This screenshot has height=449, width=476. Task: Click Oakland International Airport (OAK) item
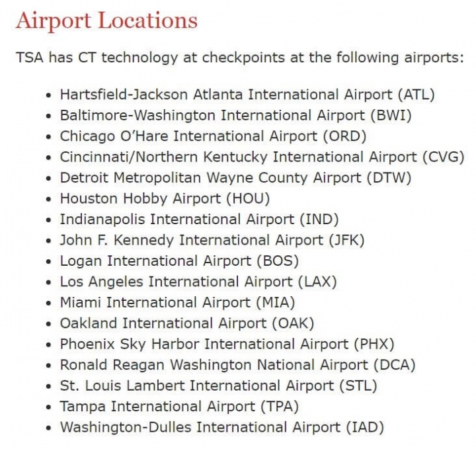pos(186,323)
